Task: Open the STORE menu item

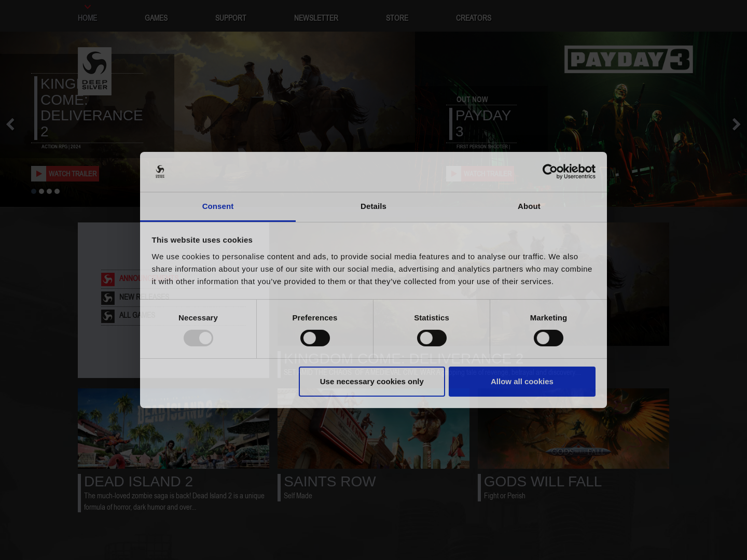Action: pyautogui.click(x=397, y=18)
